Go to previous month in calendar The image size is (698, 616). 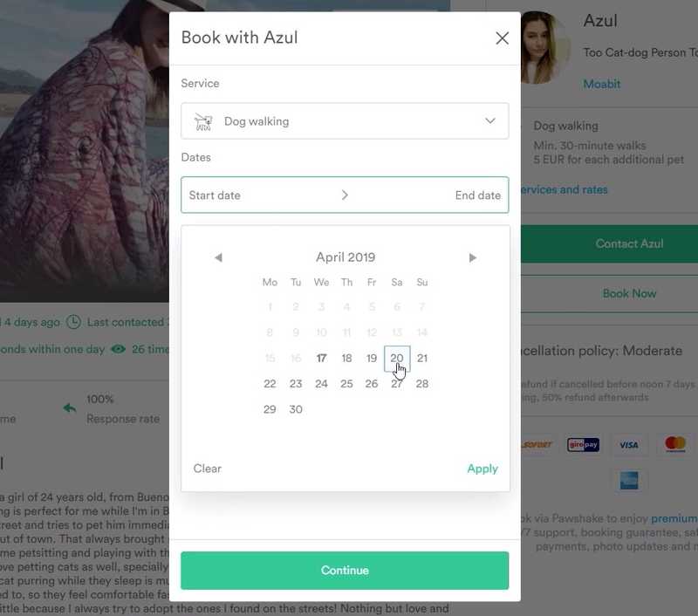pos(218,257)
